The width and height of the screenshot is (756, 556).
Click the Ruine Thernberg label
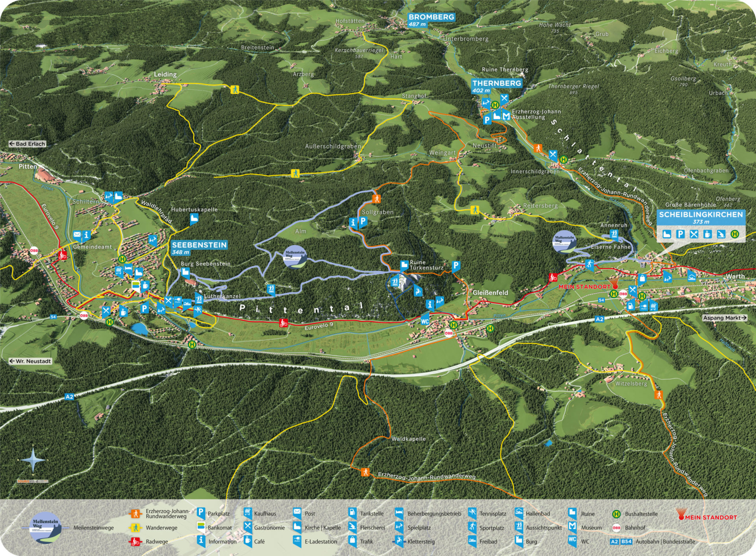pos(505,70)
